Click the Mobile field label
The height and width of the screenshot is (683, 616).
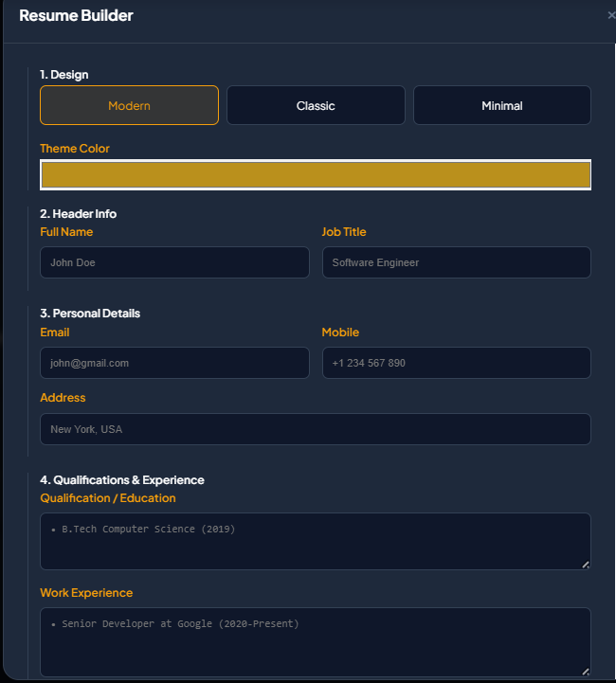pyautogui.click(x=340, y=333)
